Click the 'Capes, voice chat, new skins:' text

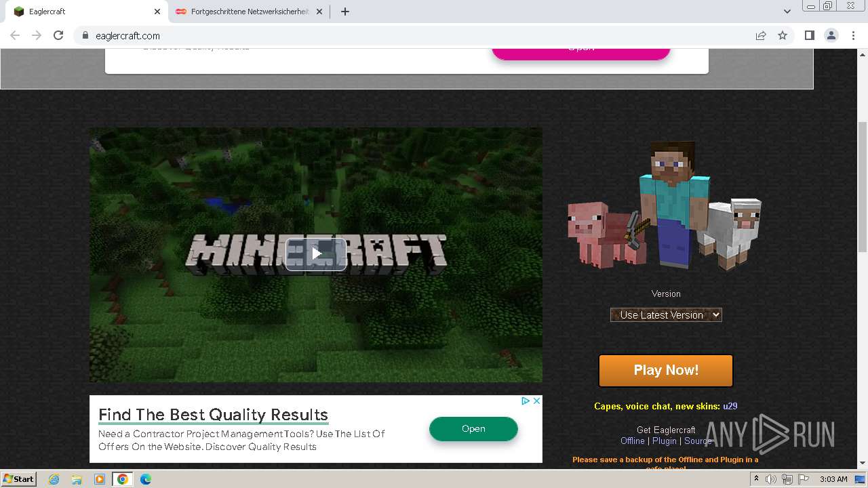pyautogui.click(x=656, y=406)
